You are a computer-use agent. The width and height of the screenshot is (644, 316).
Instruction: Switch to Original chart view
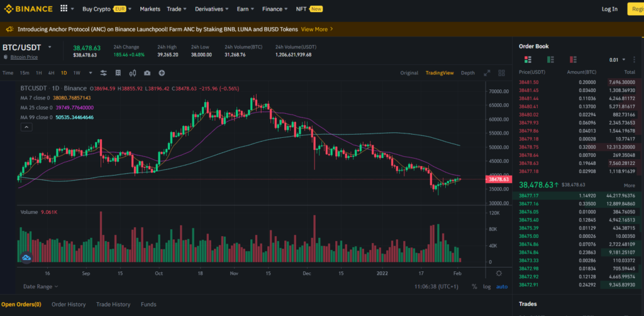[x=409, y=73]
